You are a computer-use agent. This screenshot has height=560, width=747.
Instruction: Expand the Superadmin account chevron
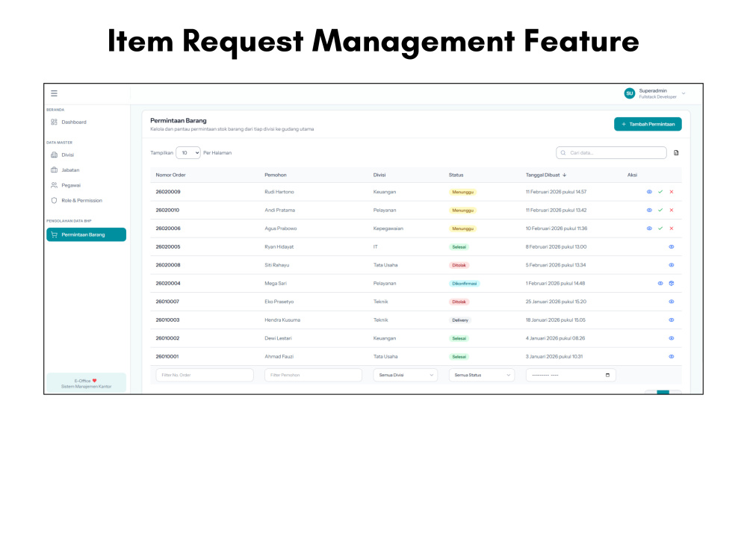click(x=684, y=93)
